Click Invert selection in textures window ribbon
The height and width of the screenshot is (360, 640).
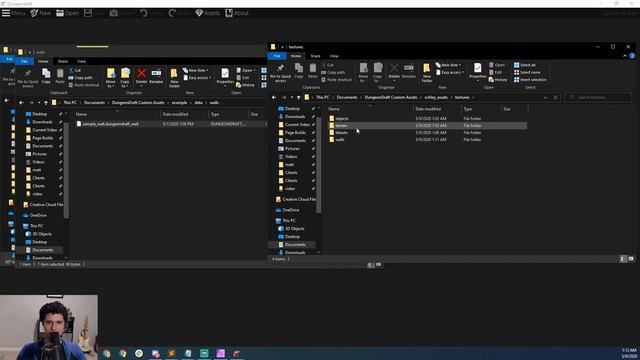[530, 80]
